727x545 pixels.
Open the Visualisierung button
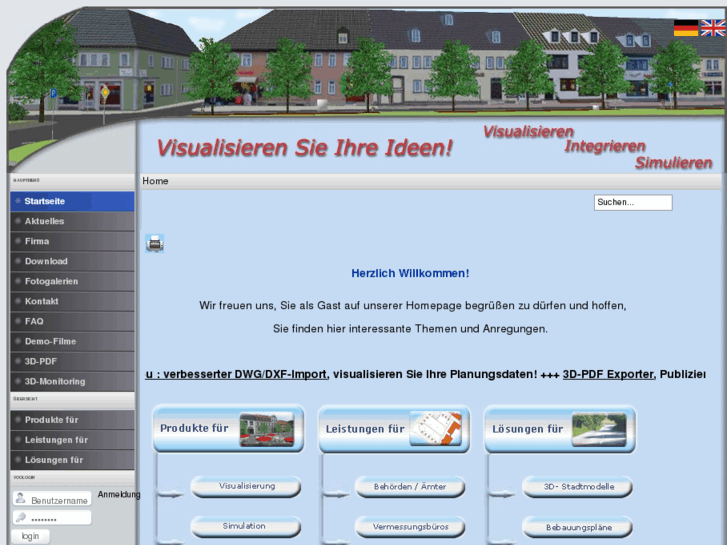pyautogui.click(x=246, y=487)
